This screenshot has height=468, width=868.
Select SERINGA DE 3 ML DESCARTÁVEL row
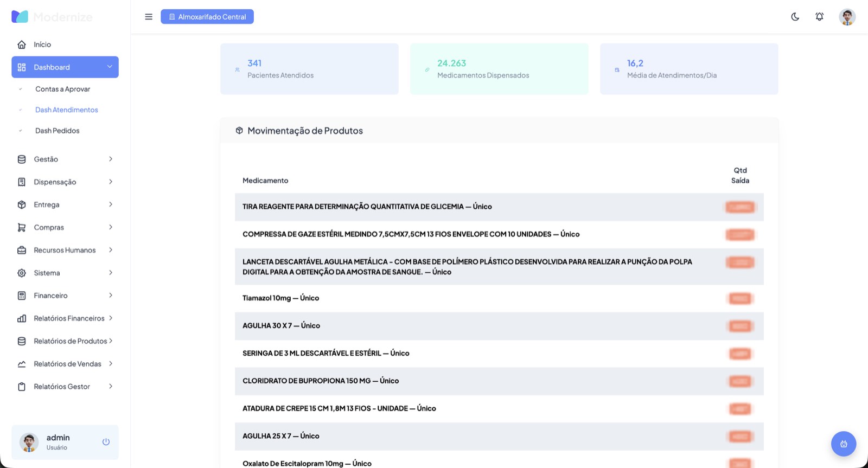click(499, 354)
